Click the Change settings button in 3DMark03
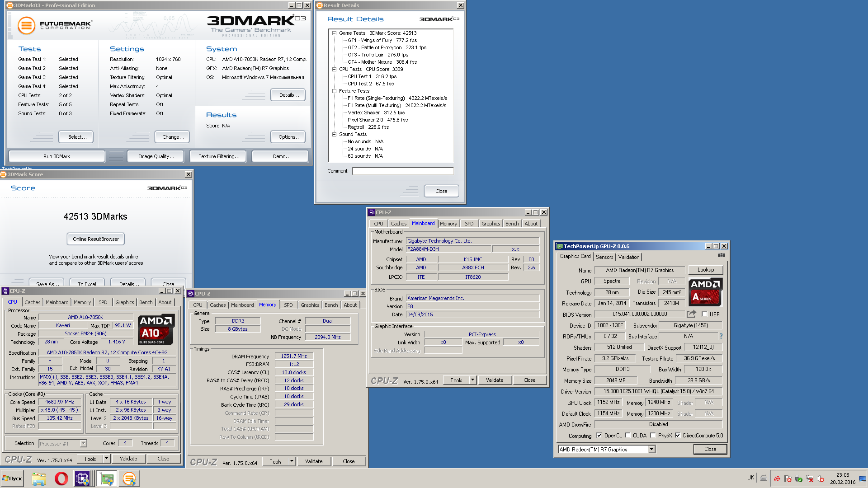 (x=173, y=137)
